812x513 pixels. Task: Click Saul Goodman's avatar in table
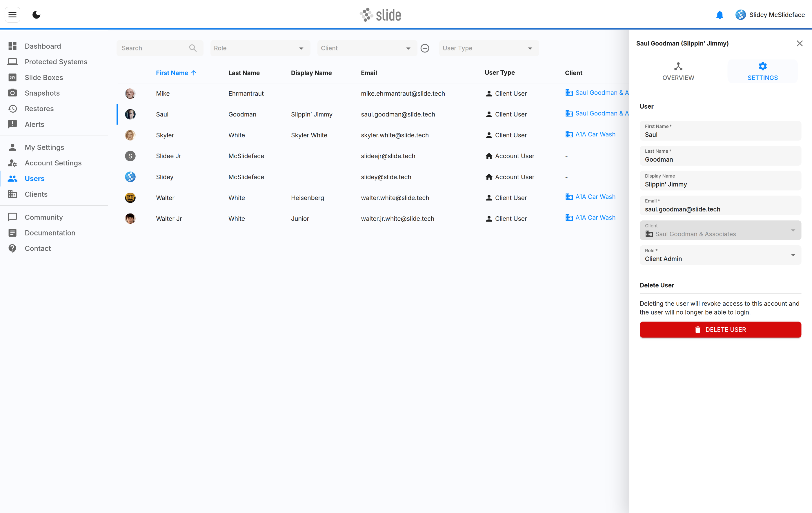pyautogui.click(x=130, y=114)
